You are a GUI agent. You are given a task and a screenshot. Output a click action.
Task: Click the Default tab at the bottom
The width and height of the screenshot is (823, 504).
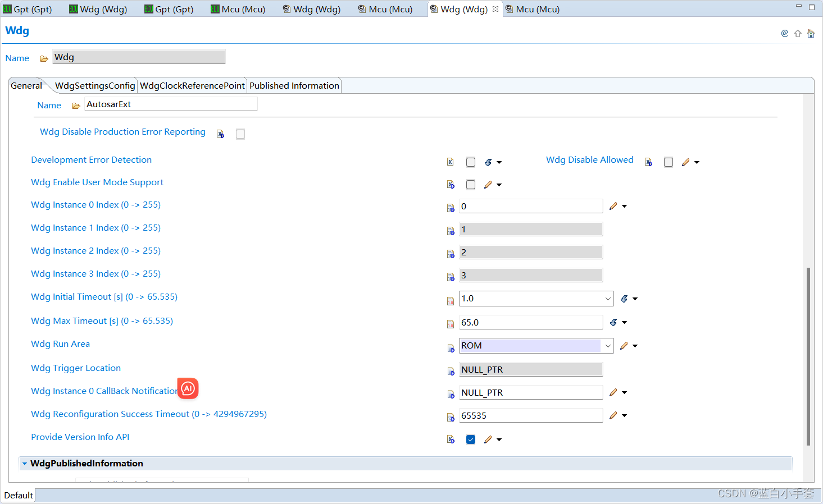point(19,495)
